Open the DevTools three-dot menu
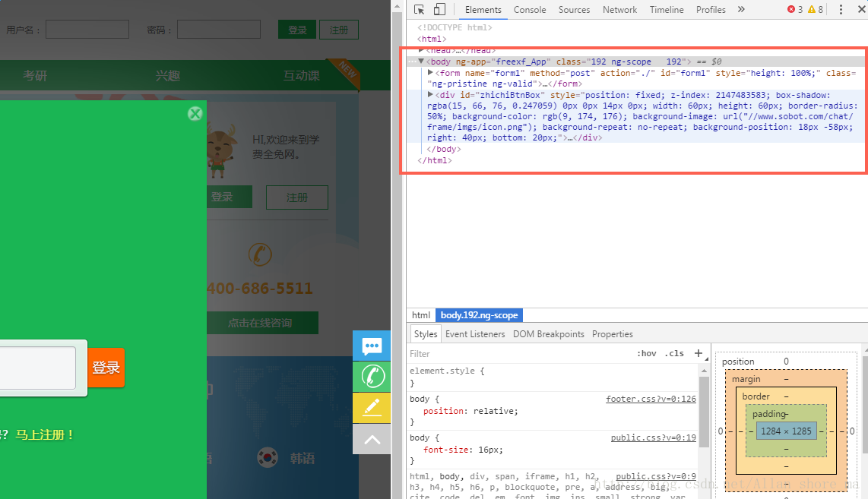The height and width of the screenshot is (499, 868). click(x=841, y=9)
